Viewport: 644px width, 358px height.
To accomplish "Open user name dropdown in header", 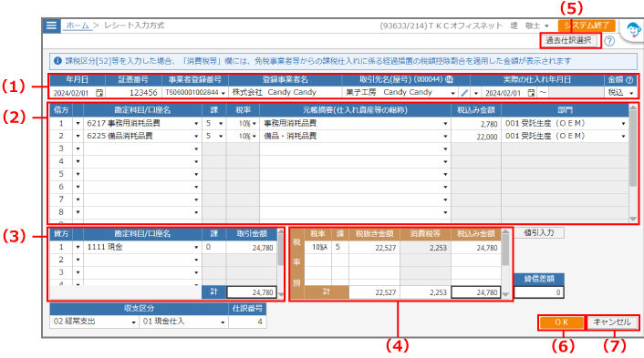I will [x=546, y=26].
